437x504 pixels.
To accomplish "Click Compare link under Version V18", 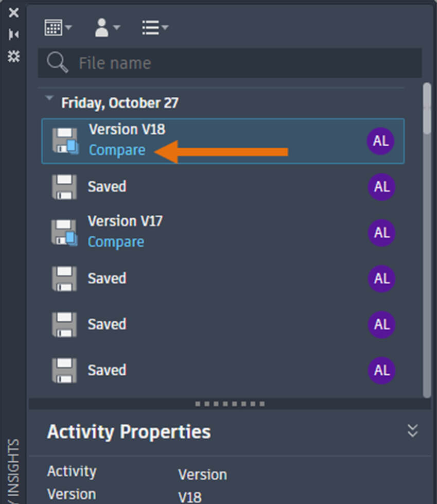I will coord(117,150).
